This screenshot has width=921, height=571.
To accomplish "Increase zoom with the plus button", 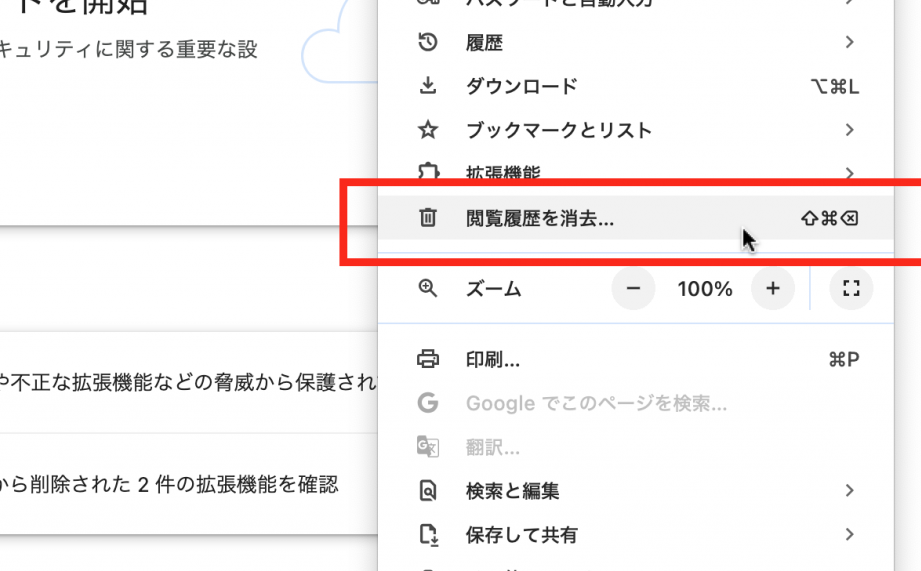I will [773, 288].
